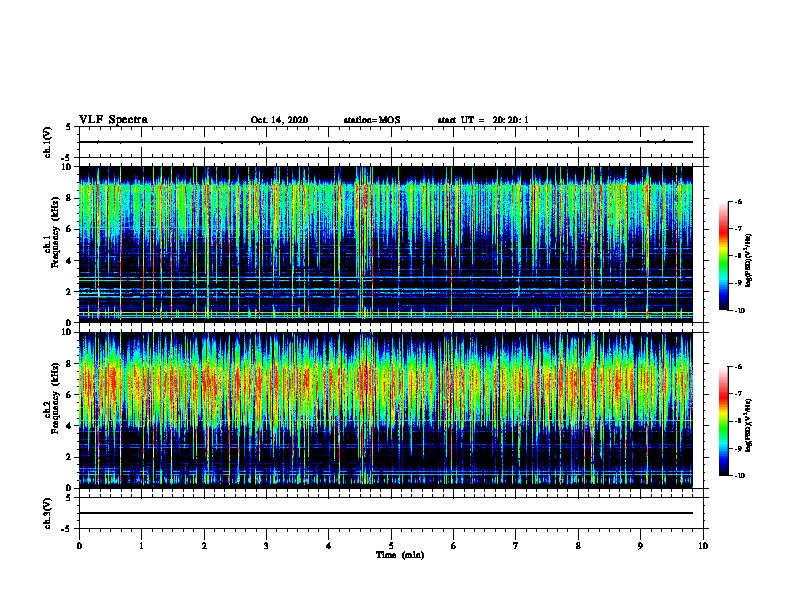Screen dimensions: 792x612
Task: Click the "VLF Spectra" plot title
Action: [113, 120]
